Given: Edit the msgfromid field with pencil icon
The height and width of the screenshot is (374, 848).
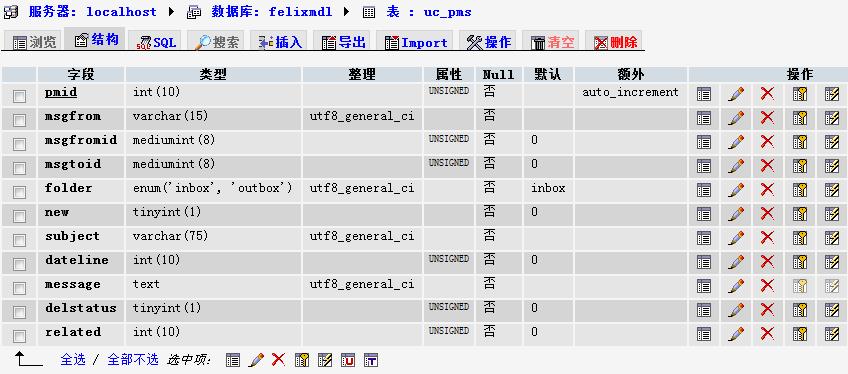Looking at the screenshot, I should [736, 142].
